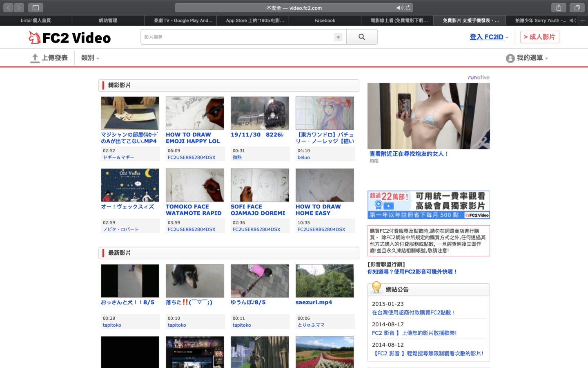
Task: Open HOW TO DRAW EMOJI HAPPY LOL link
Action: pos(193,138)
